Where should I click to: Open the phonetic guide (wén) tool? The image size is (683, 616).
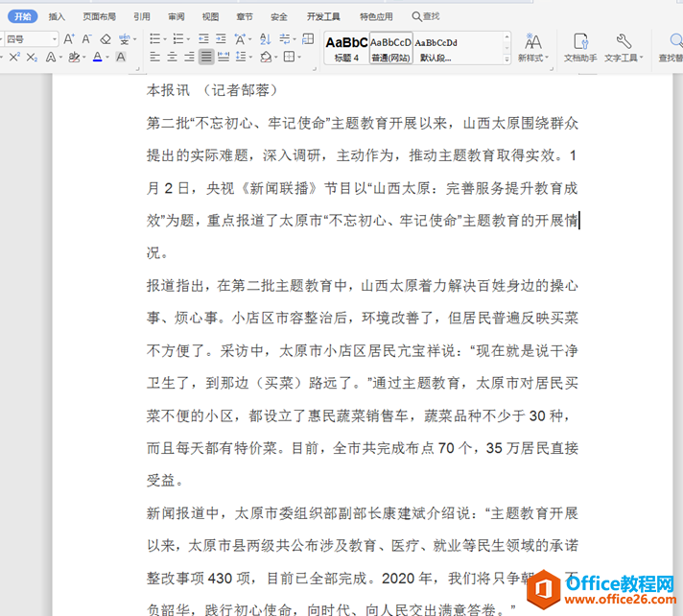[125, 39]
